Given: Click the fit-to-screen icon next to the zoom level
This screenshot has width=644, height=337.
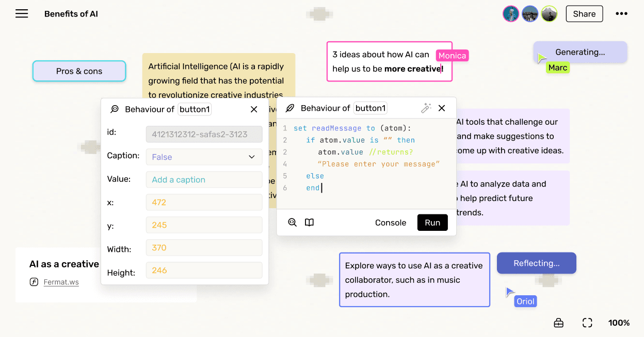Looking at the screenshot, I should point(587,323).
